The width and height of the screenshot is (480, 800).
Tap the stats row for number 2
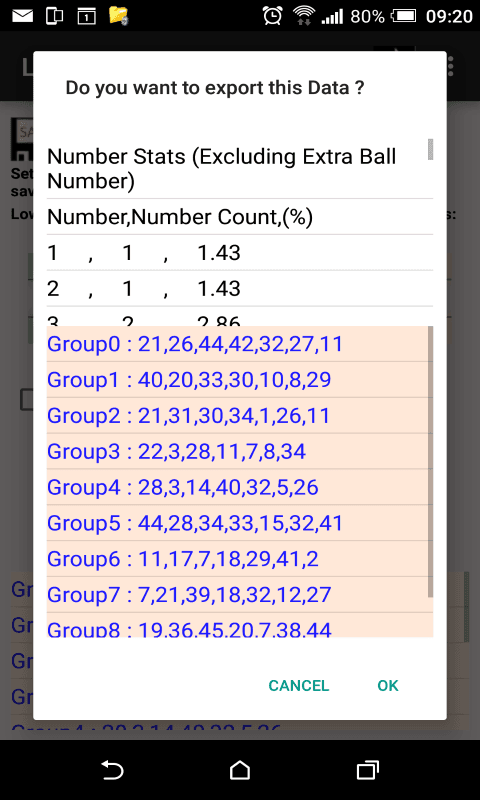(240, 288)
